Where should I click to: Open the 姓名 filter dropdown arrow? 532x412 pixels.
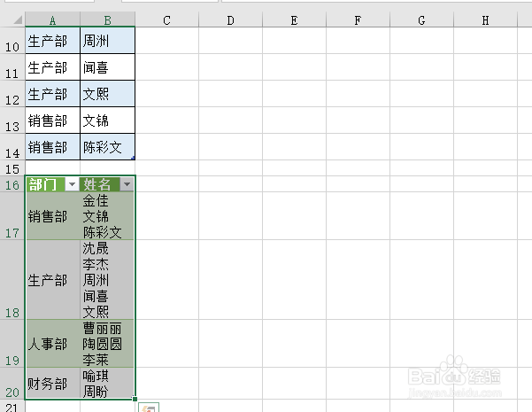127,184
